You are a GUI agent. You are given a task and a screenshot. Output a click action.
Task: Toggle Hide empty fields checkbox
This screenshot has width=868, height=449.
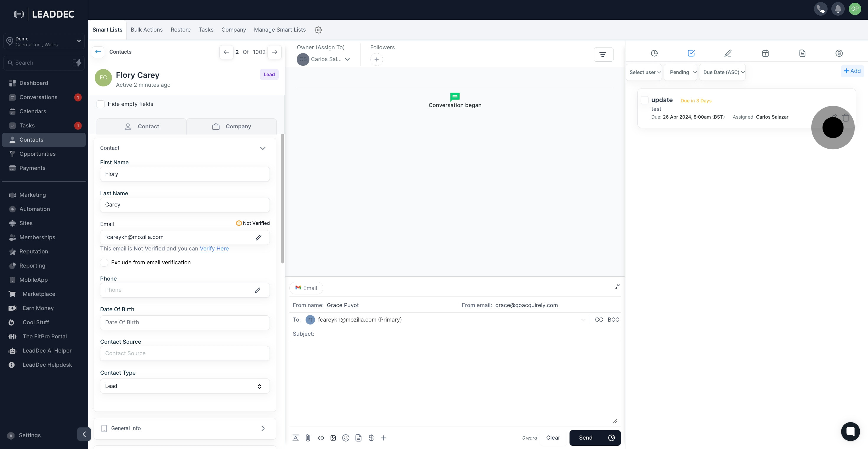[100, 104]
